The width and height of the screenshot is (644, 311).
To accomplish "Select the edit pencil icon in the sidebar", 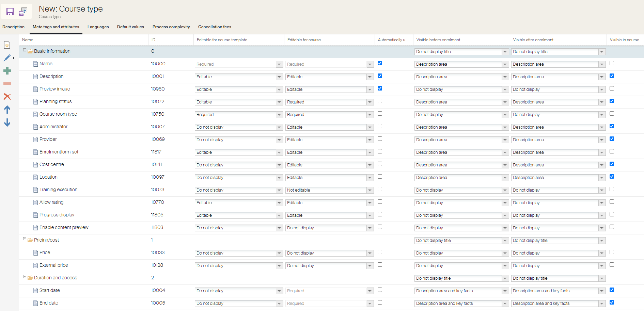I will 7,58.
